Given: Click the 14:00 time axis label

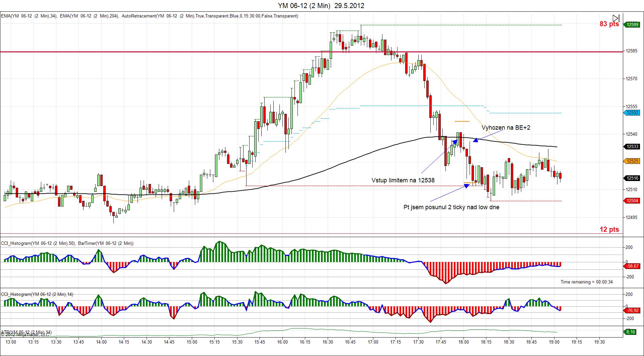Looking at the screenshot, I should [x=101, y=342].
